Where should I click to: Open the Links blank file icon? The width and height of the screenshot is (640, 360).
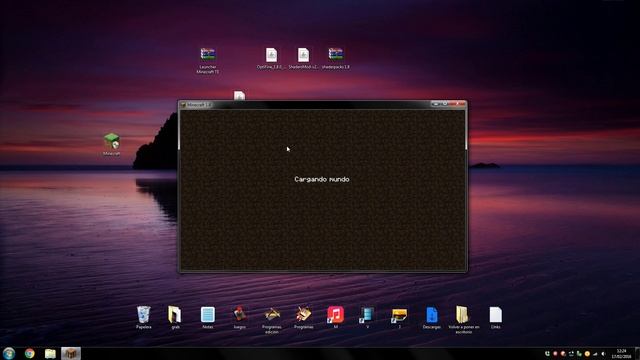coord(496,317)
